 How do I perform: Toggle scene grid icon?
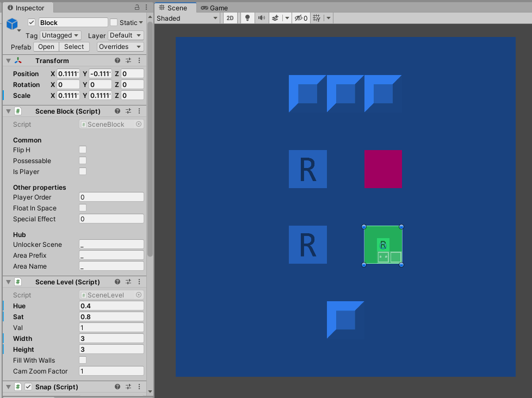[x=317, y=18]
